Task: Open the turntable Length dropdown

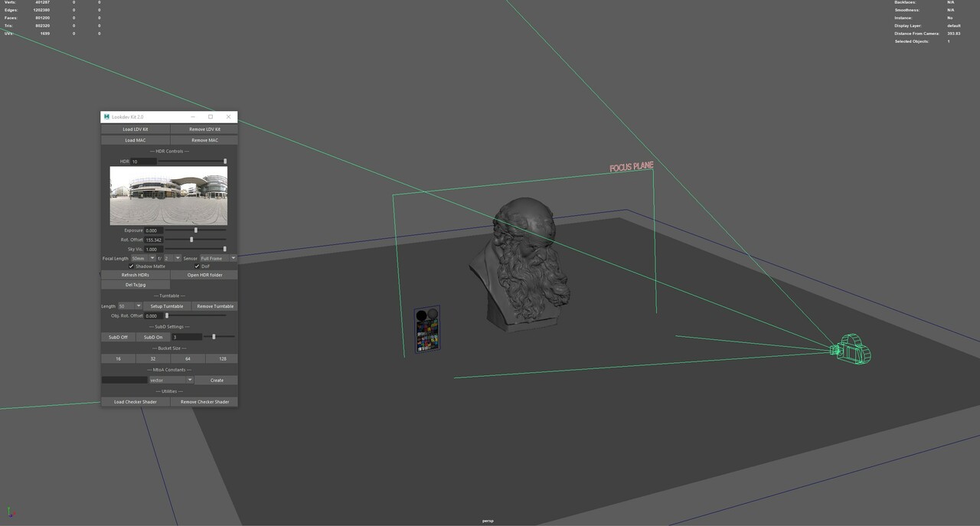Action: 129,306
